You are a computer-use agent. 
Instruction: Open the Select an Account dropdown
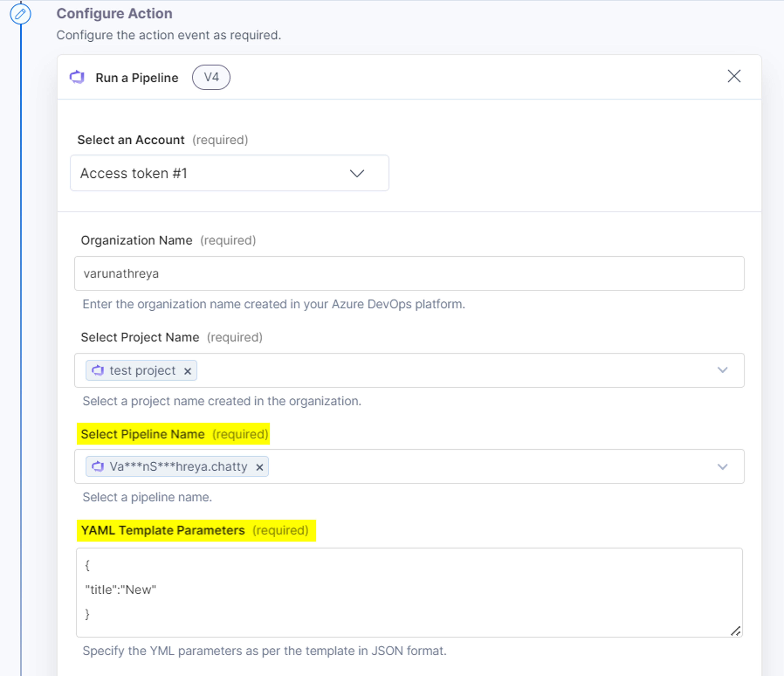229,173
